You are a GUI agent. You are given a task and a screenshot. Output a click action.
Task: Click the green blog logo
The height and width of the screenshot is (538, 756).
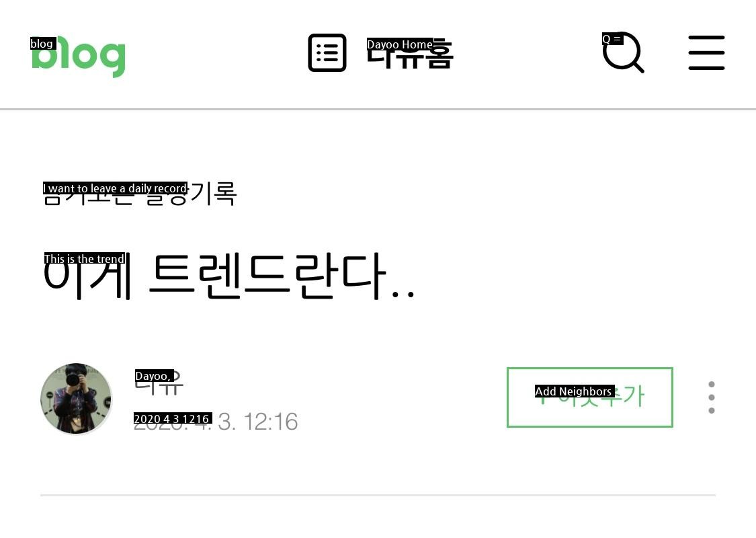point(79,57)
